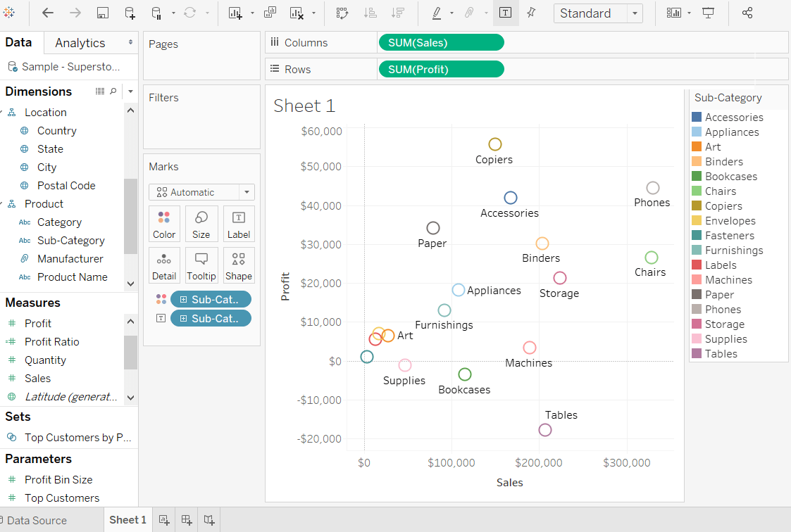Click the Tooltip button on Marks card

(201, 265)
